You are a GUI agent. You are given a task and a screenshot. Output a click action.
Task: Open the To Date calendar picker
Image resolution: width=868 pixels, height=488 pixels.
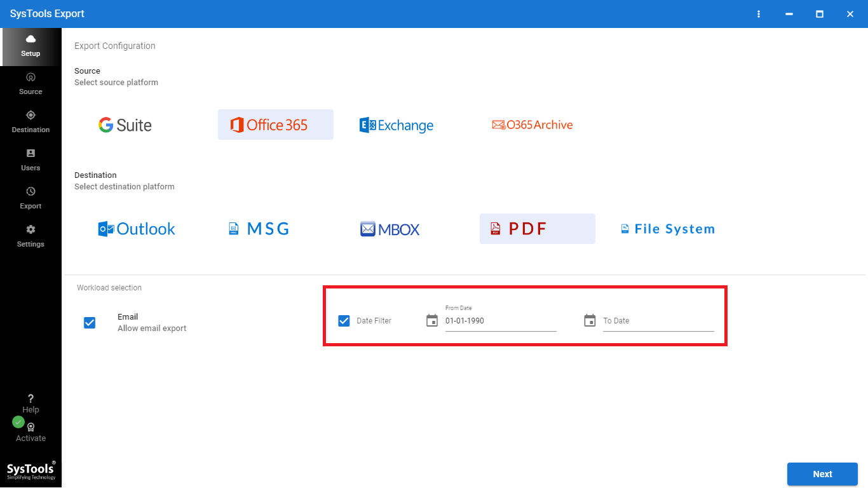coord(590,320)
